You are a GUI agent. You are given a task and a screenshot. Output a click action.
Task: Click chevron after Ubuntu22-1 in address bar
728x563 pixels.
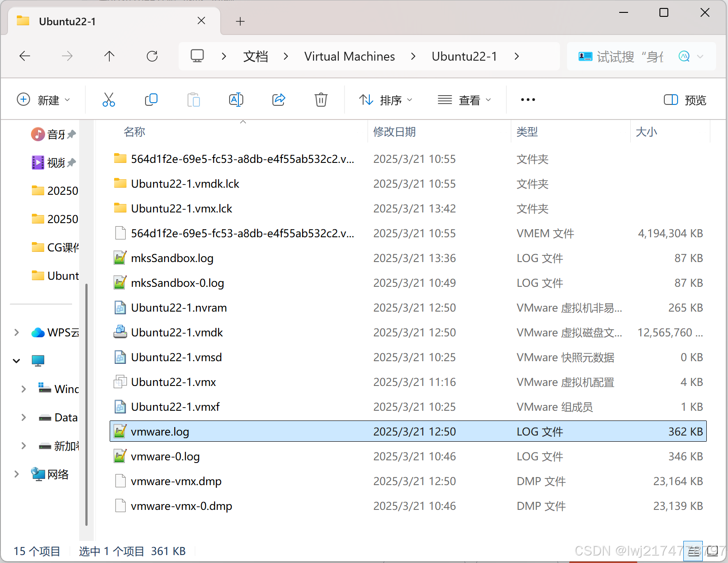pyautogui.click(x=517, y=56)
